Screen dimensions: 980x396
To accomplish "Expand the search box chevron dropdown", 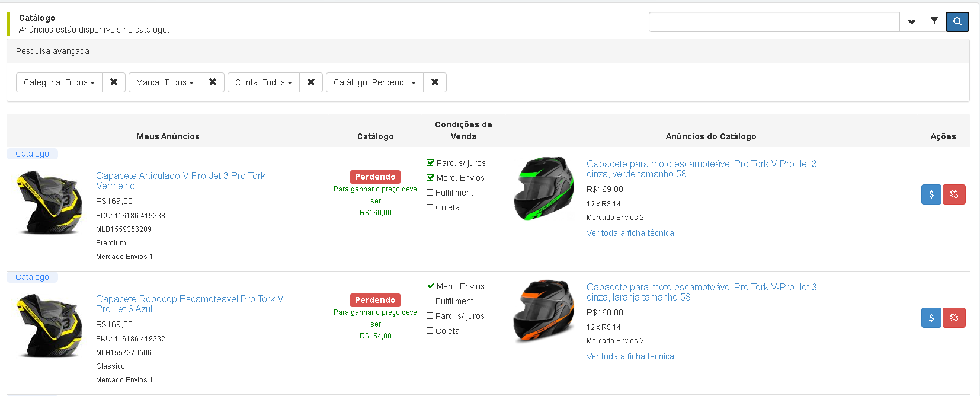I will click(x=911, y=22).
